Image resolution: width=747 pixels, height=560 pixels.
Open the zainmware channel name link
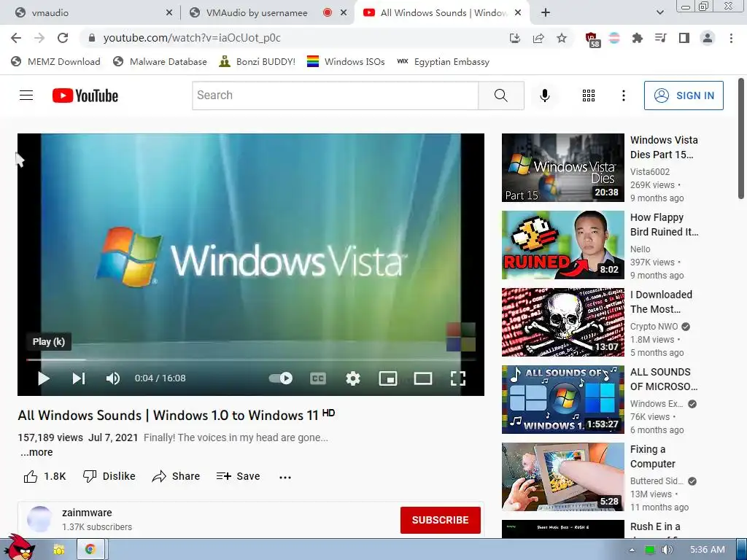(x=87, y=513)
